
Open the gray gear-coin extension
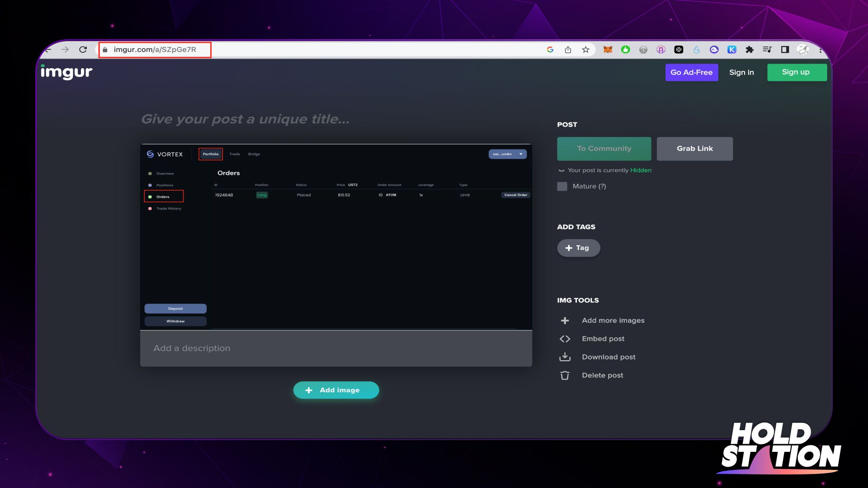(643, 50)
